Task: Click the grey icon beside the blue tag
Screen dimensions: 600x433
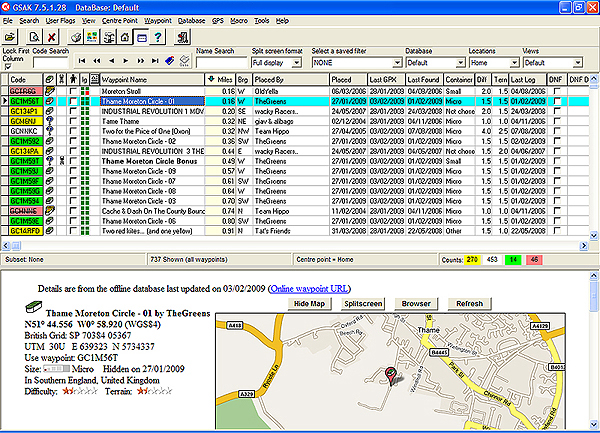Action: coord(184,60)
